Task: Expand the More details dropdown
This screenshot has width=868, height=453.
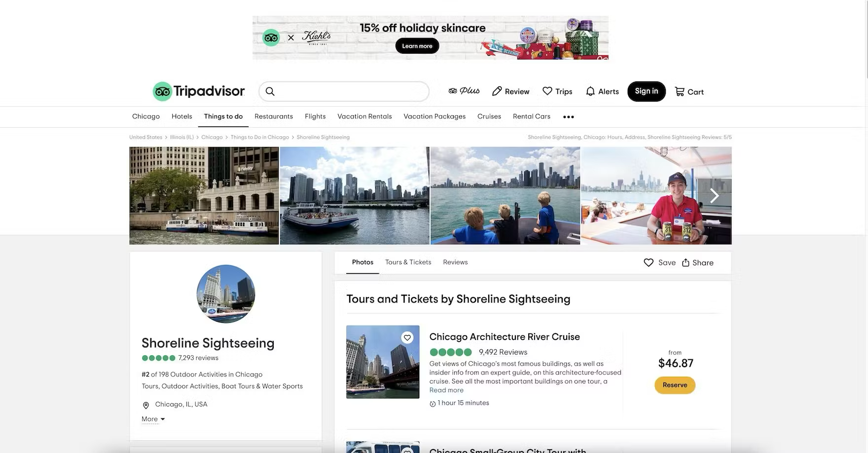Action: point(153,419)
